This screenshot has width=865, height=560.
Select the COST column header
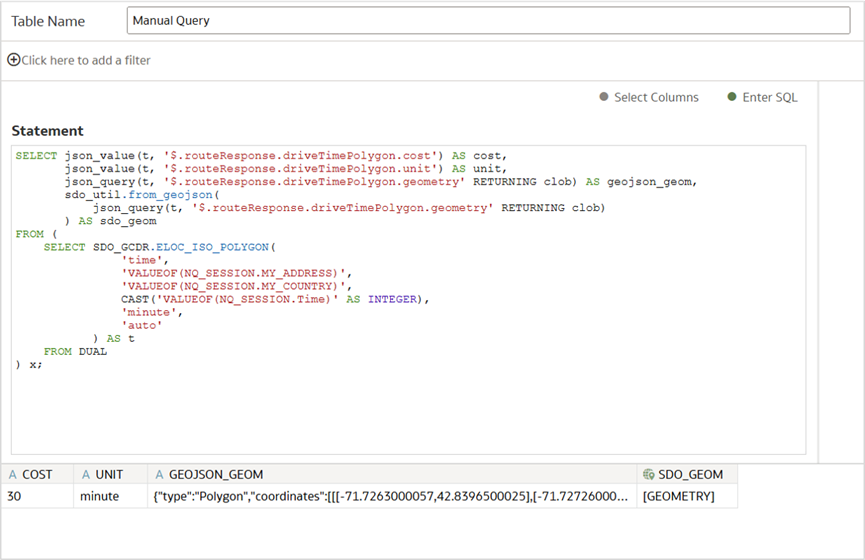[x=38, y=474]
